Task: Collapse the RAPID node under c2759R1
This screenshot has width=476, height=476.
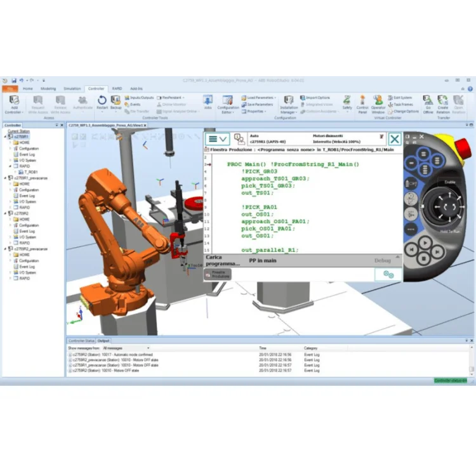Action: pyautogui.click(x=10, y=166)
